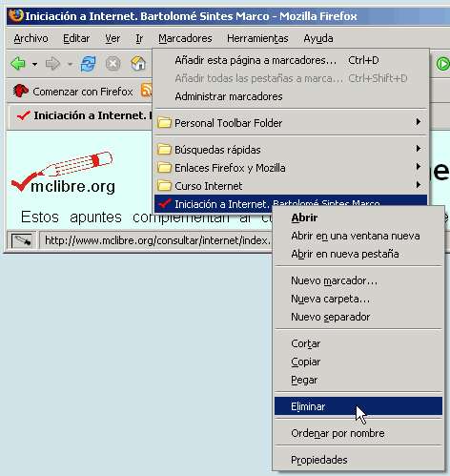Click the Stop loading icon
This screenshot has width=450, height=476.
coord(112,64)
